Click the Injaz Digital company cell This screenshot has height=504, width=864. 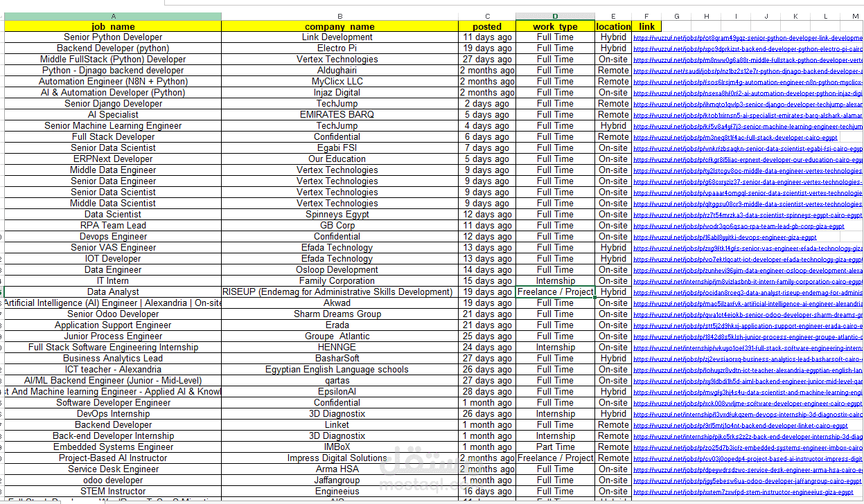pyautogui.click(x=340, y=93)
